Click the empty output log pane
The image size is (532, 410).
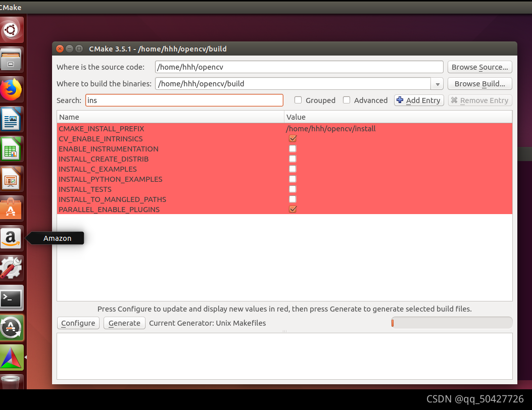(284, 356)
